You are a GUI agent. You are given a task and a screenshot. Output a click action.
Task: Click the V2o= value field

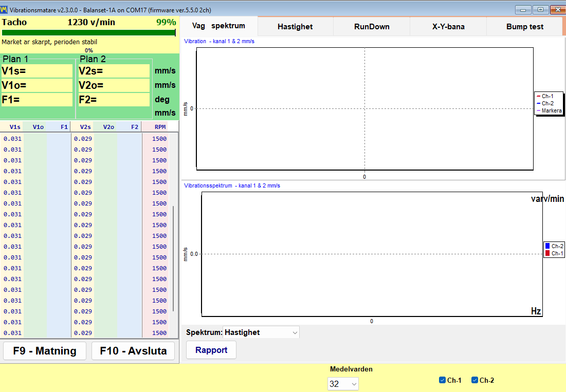114,85
